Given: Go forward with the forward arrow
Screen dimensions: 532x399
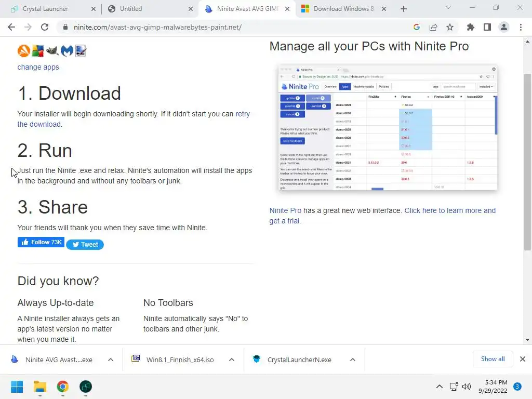Looking at the screenshot, I should (28, 27).
